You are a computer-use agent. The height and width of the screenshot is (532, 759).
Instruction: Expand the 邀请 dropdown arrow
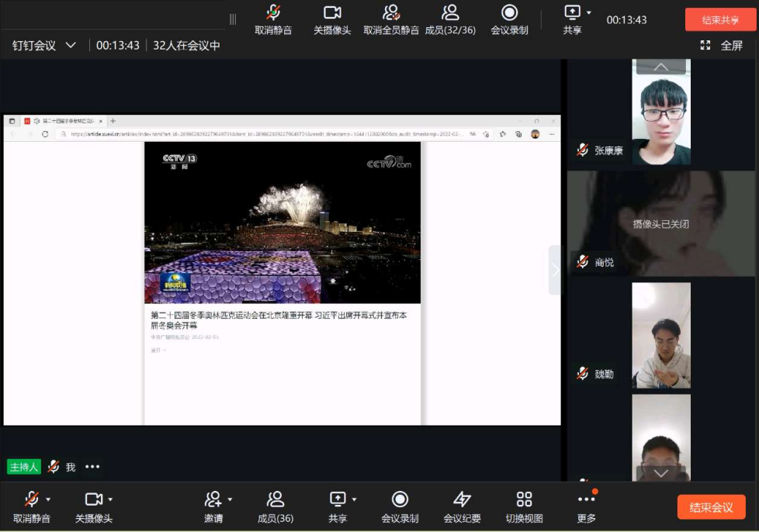[x=230, y=499]
